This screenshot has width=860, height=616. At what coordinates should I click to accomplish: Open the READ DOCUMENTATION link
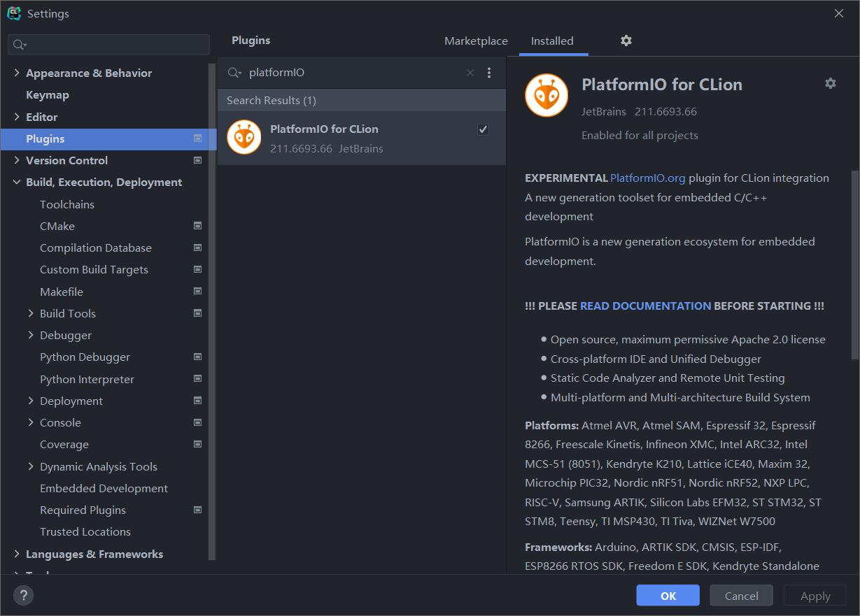coord(645,306)
